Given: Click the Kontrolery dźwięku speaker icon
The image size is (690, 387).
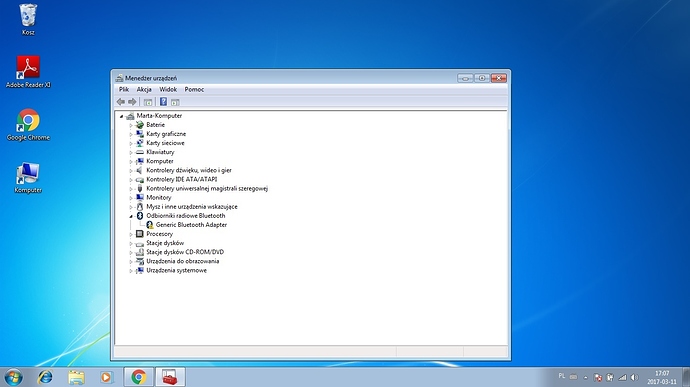Looking at the screenshot, I should coord(140,170).
